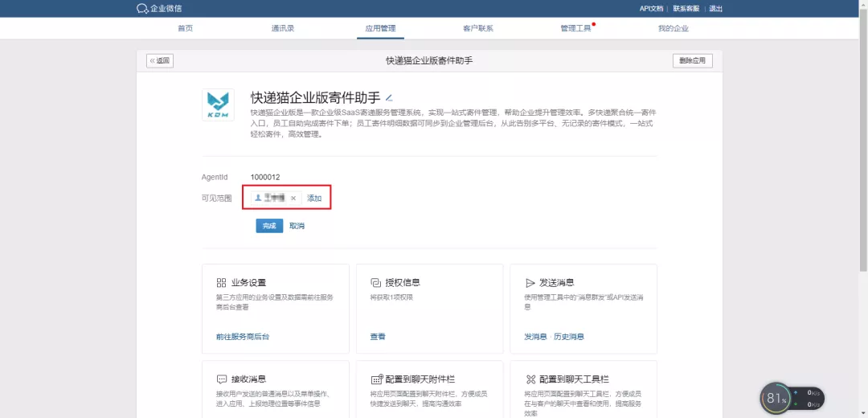Click the 发送消息 paper plane icon
The width and height of the screenshot is (868, 418).
coord(530,283)
